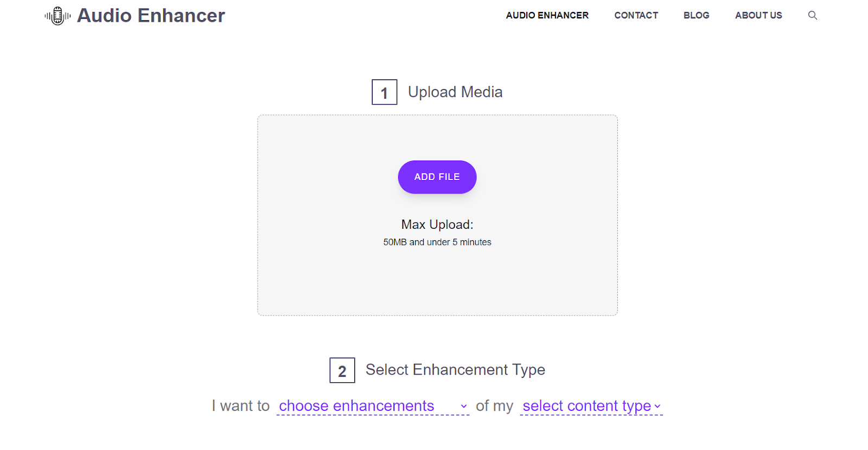This screenshot has width=868, height=450.
Task: Click the step number 1 box
Action: click(x=384, y=92)
